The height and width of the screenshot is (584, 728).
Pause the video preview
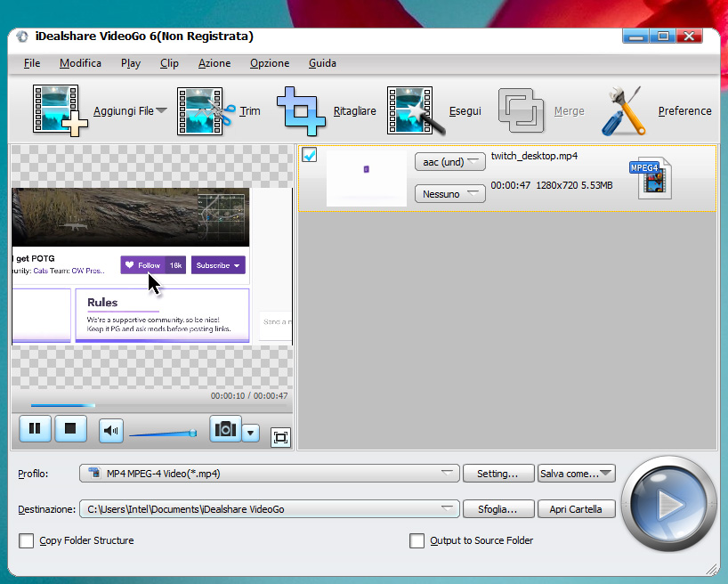click(x=35, y=429)
